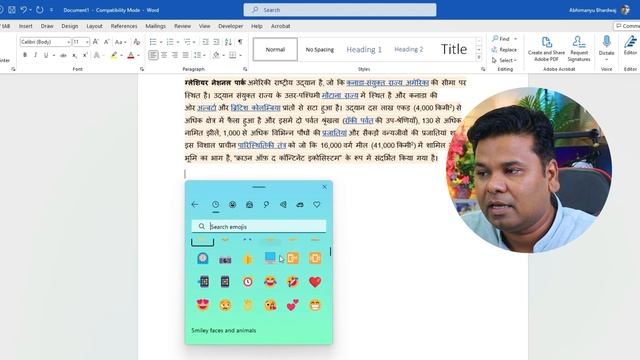Click Request Signatures in Acrobat group
640x360 pixels.
(579, 49)
